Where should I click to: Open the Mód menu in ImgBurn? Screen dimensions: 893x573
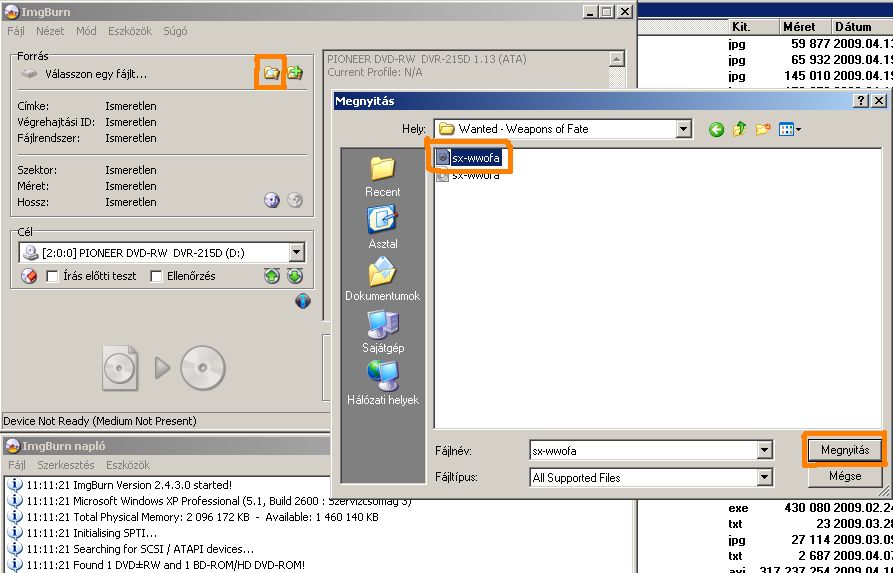point(86,31)
